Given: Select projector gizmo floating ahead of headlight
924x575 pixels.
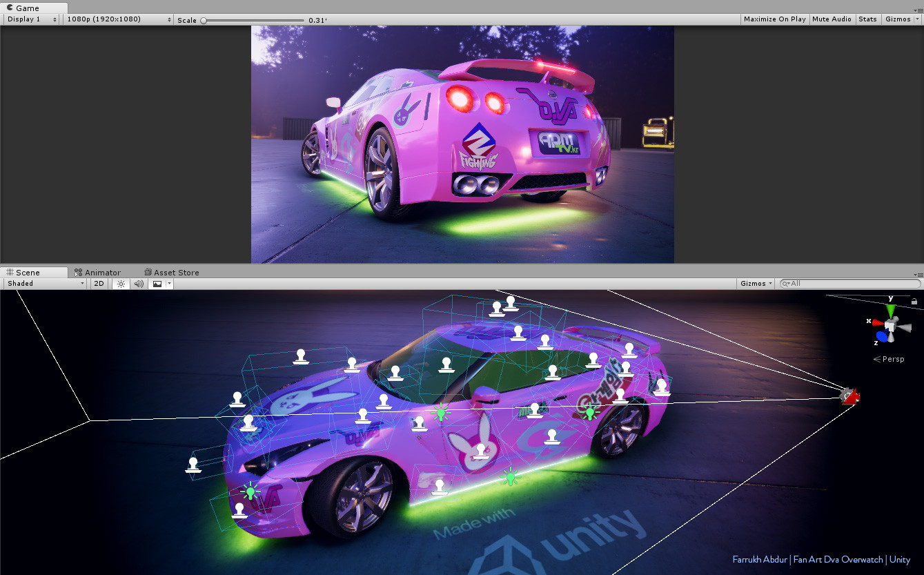Looking at the screenshot, I should (x=193, y=465).
